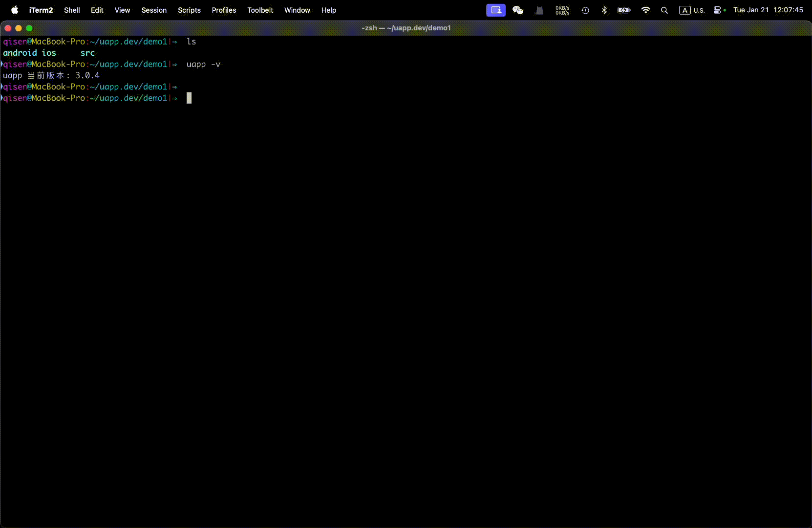Open the Bluetooth menu
The image size is (812, 528).
click(605, 10)
